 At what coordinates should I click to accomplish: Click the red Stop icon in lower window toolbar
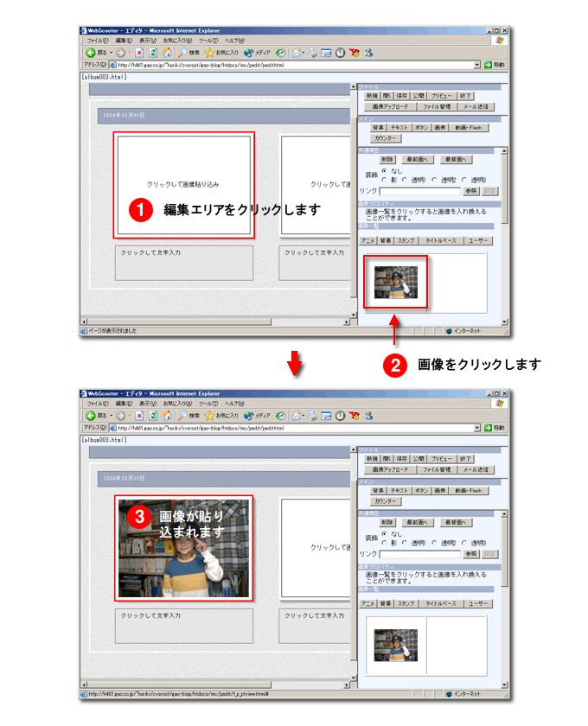pyautogui.click(x=139, y=416)
